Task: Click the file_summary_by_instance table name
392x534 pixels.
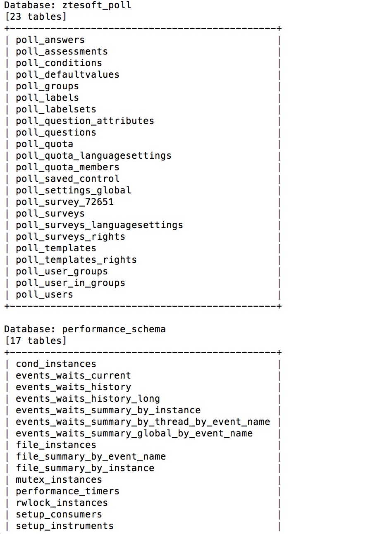Action: point(85,468)
